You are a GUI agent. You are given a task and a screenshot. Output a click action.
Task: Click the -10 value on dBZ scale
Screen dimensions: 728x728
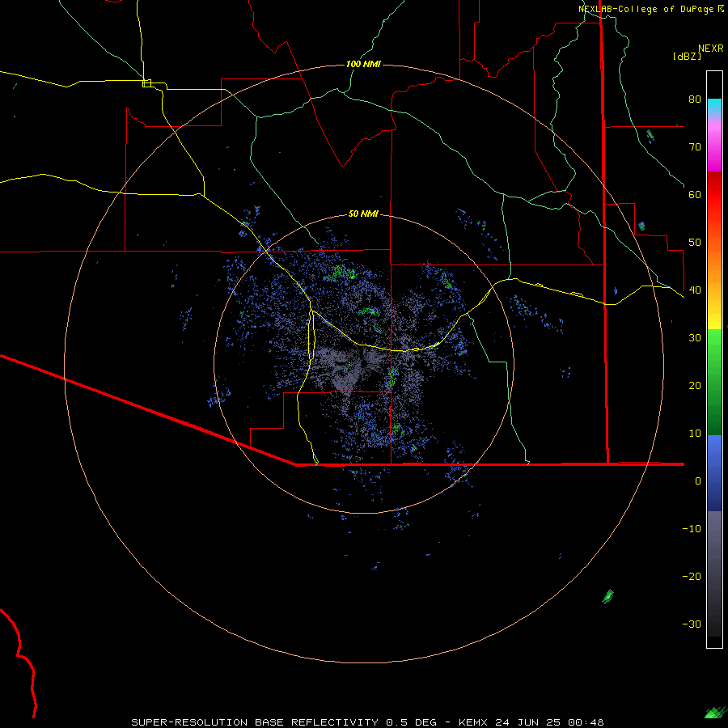click(692, 529)
